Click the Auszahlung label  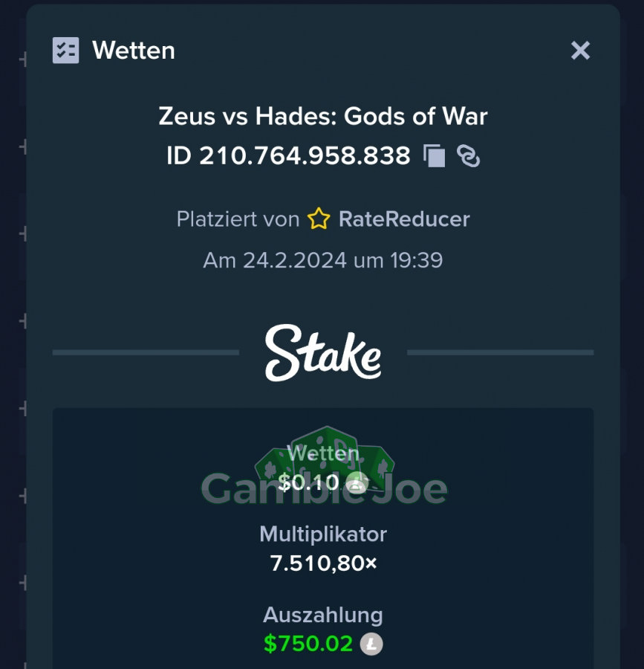pos(322,615)
